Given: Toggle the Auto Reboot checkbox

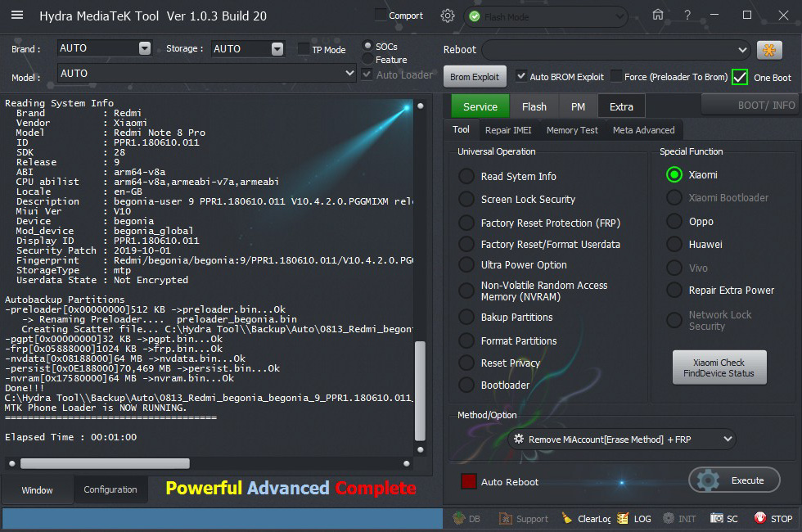Looking at the screenshot, I should point(468,481).
